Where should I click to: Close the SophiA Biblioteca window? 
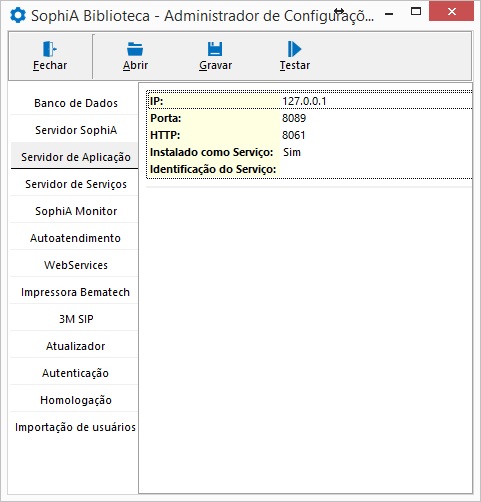click(x=452, y=12)
